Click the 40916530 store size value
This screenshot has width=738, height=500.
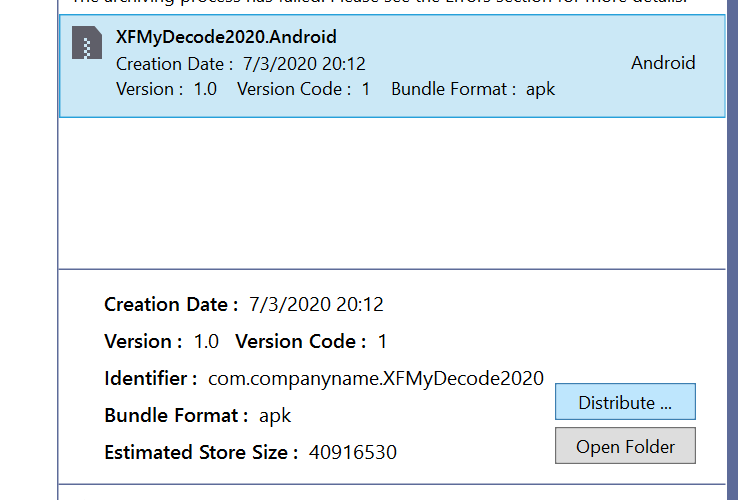[353, 452]
